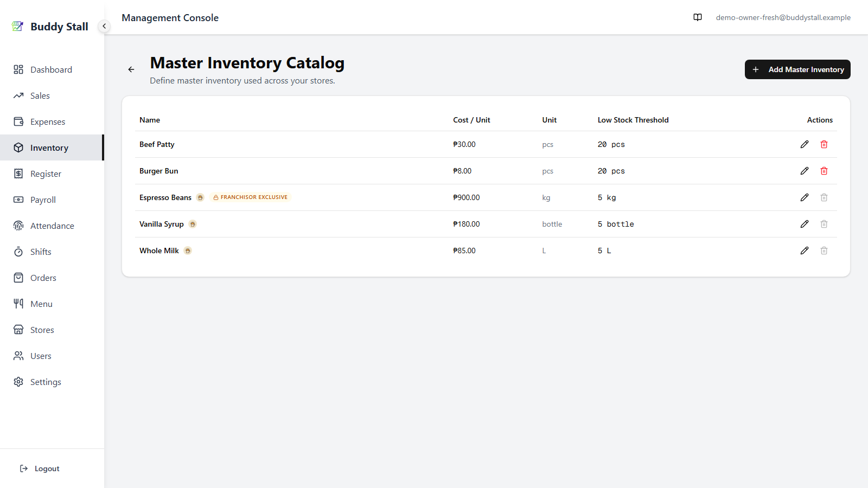Delete the Beef Patty row

coord(824,144)
